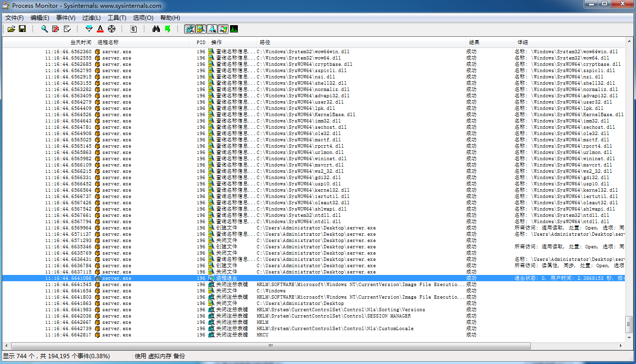636x364 pixels.
Task: Open the process tree document icon
Action: click(134, 29)
